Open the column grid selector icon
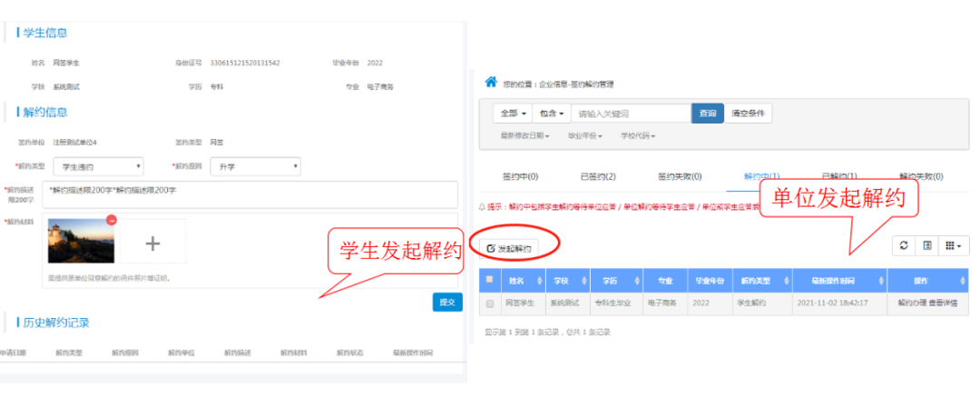This screenshot has width=980, height=397. tap(952, 245)
